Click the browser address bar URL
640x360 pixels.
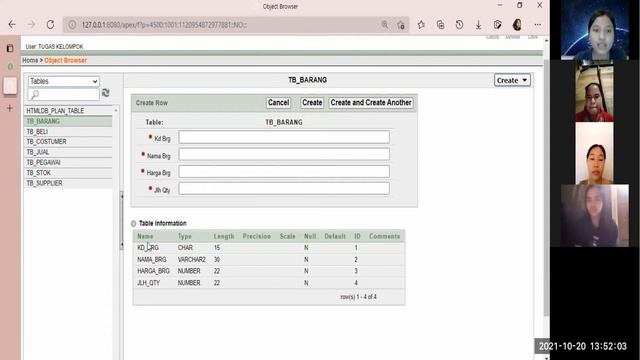click(164, 25)
